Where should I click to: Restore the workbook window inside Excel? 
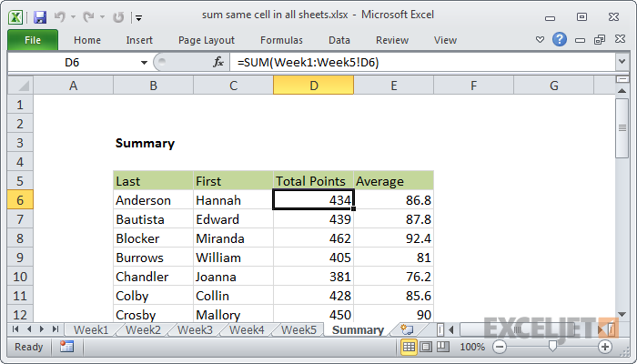pyautogui.click(x=600, y=39)
